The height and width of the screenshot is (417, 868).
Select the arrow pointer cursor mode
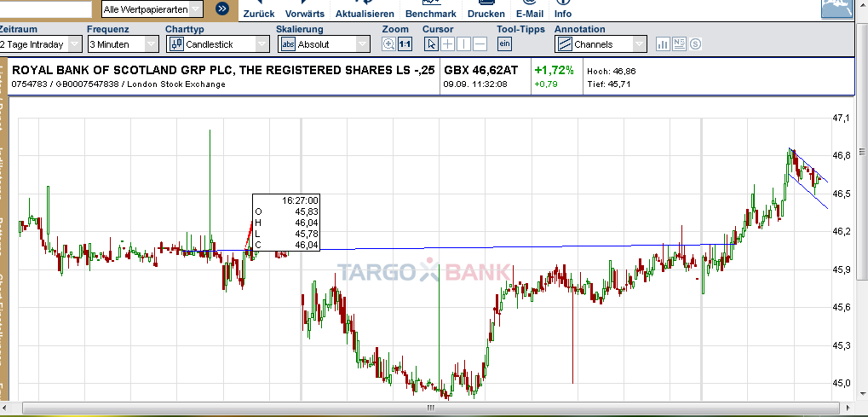(429, 44)
